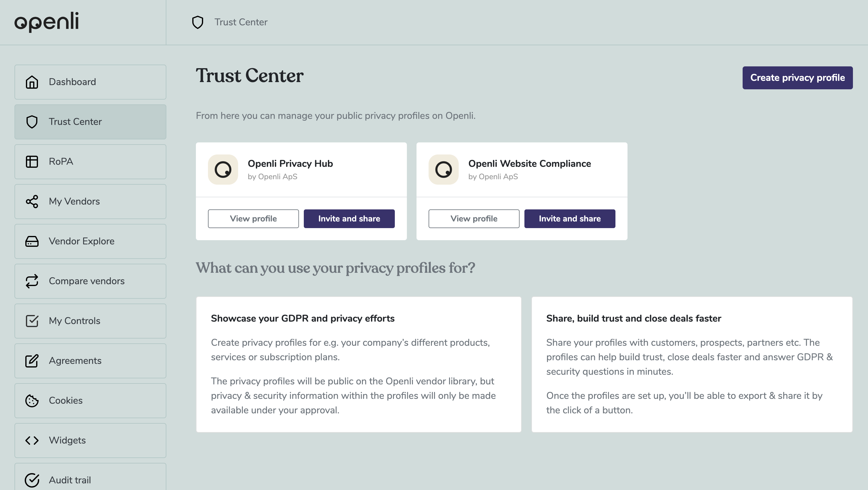Click the shield icon in header breadcrumb

[x=198, y=22]
